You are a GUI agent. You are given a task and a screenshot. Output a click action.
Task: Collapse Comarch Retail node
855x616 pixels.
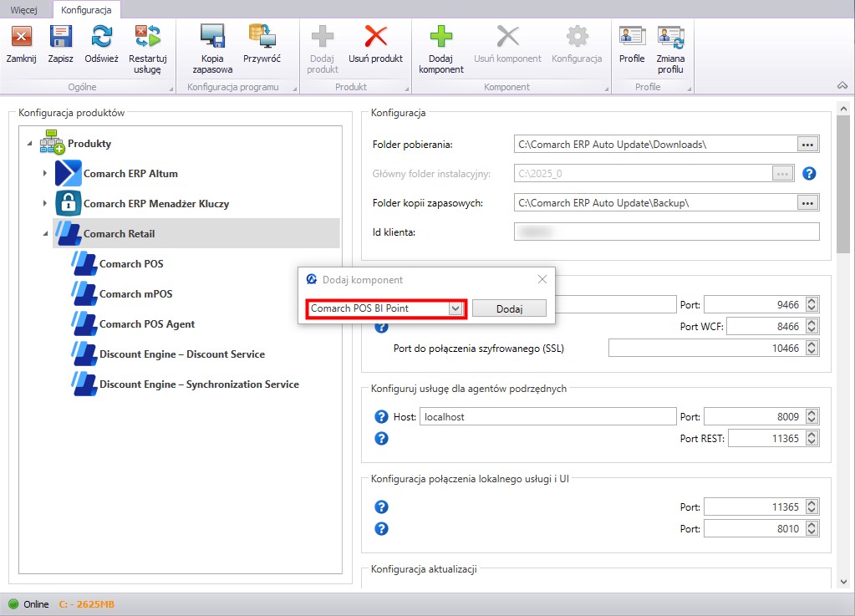[x=45, y=233]
